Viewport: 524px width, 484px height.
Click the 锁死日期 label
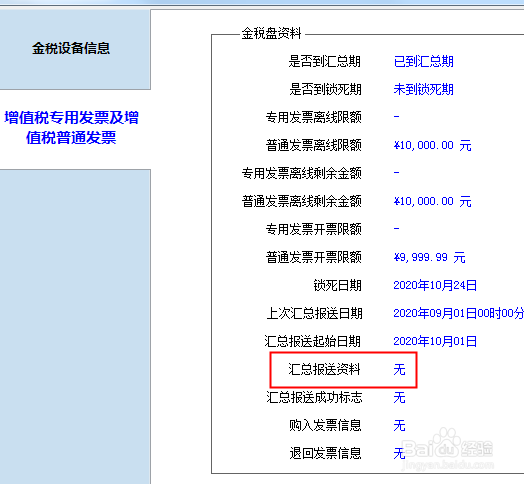(x=337, y=285)
